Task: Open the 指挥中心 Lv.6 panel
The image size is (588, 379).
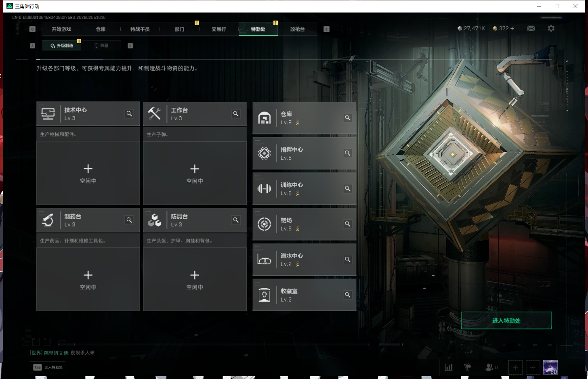Action: pyautogui.click(x=304, y=153)
